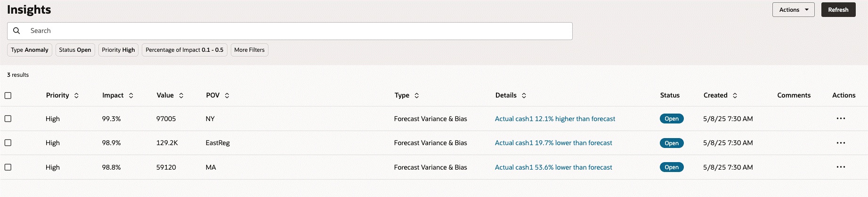The width and height of the screenshot is (868, 197).
Task: Toggle the select-all header checkbox
Action: coord(8,96)
